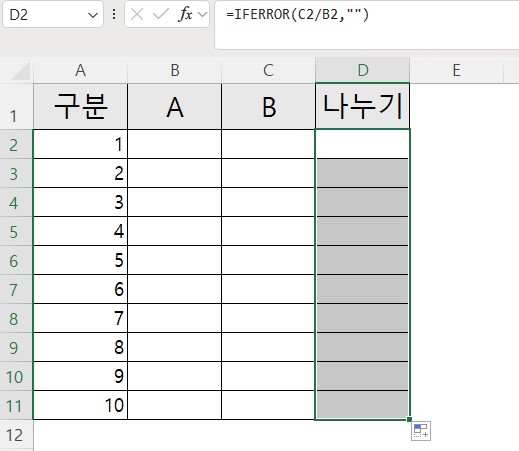519x451 pixels.
Task: Confirm formula entry with the checkmark icon
Action: pos(161,15)
